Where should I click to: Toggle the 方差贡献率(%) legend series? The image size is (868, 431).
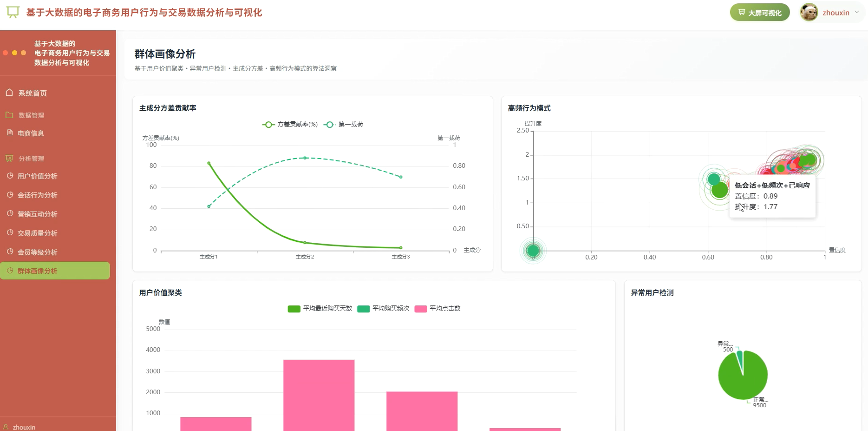(290, 125)
